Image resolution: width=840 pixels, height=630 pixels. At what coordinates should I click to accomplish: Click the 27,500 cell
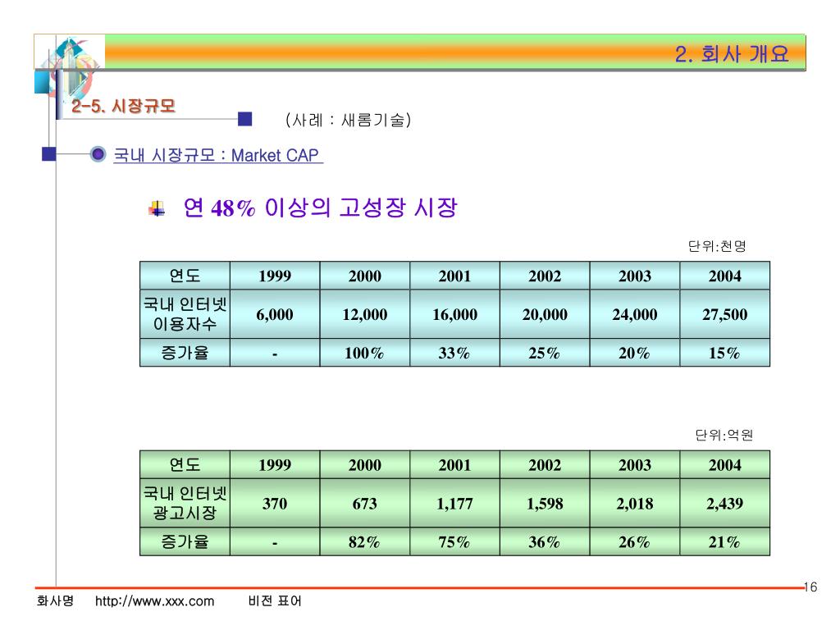(x=725, y=314)
